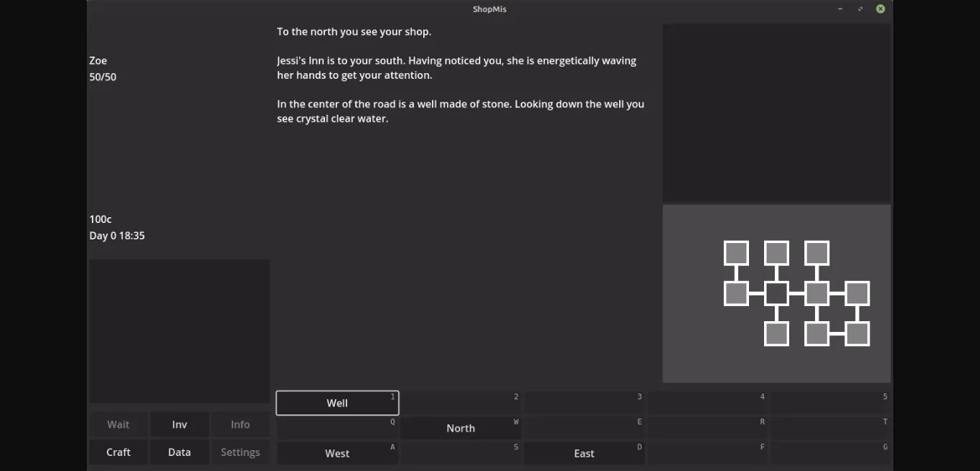The width and height of the screenshot is (980, 471).
Task: View the Info panel
Action: 240,424
